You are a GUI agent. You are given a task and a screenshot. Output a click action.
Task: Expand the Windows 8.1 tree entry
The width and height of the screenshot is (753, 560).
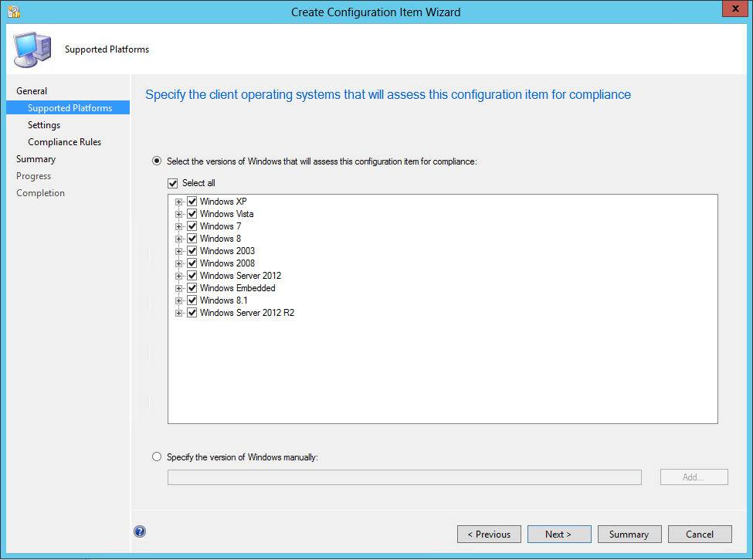[179, 300]
